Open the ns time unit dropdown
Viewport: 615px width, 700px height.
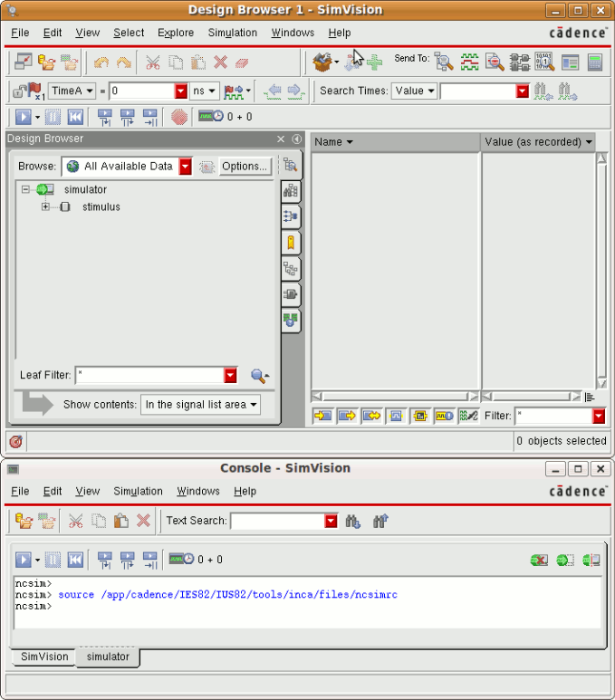tap(204, 91)
